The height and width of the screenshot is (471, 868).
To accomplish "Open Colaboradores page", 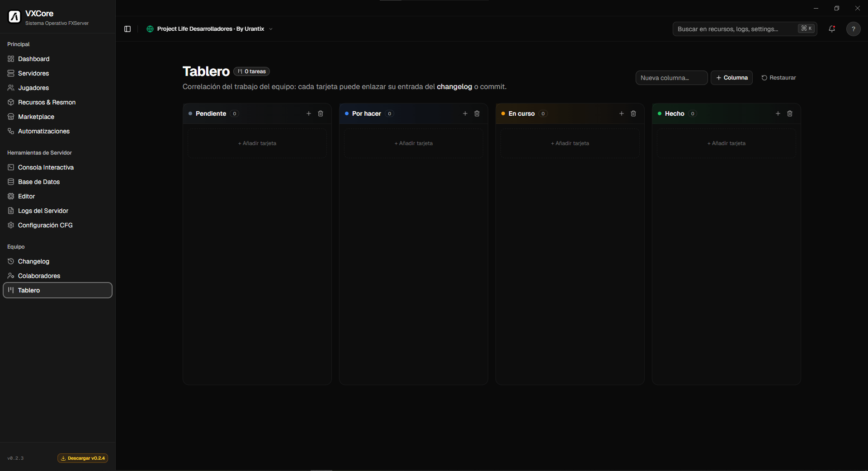I will 57,276.
